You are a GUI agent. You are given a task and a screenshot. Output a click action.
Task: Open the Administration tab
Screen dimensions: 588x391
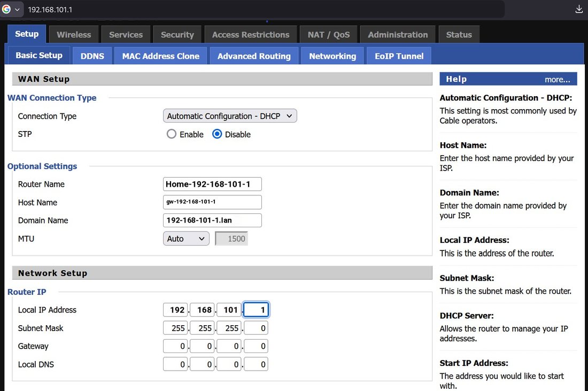398,35
